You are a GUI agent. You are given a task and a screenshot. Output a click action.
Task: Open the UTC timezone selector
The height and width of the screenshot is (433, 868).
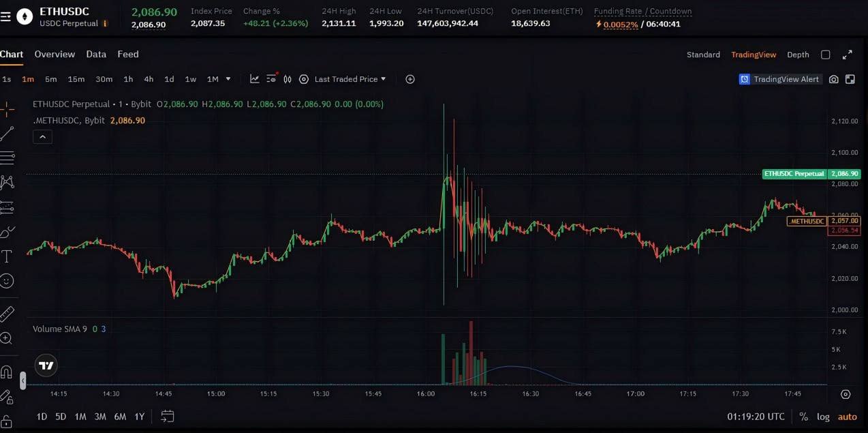pyautogui.click(x=756, y=417)
